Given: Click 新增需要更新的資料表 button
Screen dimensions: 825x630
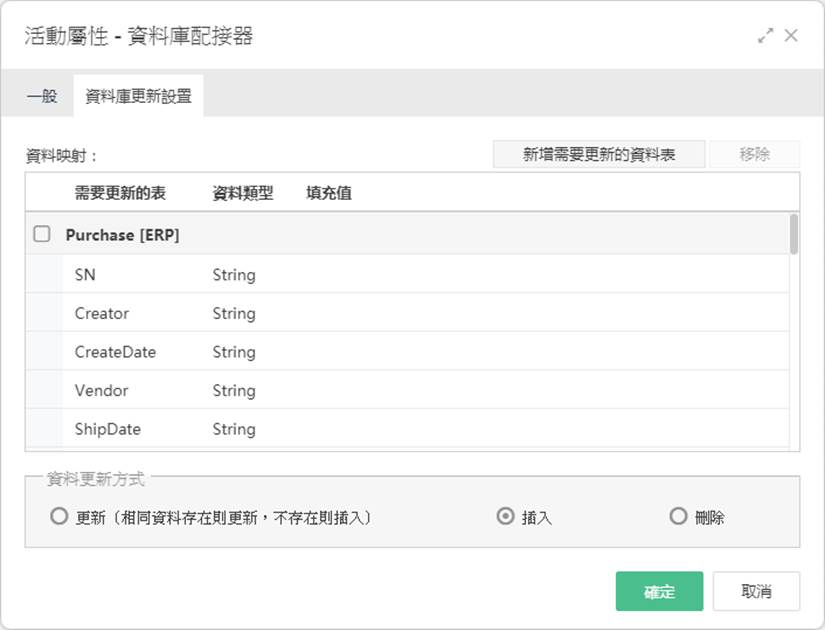Looking at the screenshot, I should tap(599, 154).
